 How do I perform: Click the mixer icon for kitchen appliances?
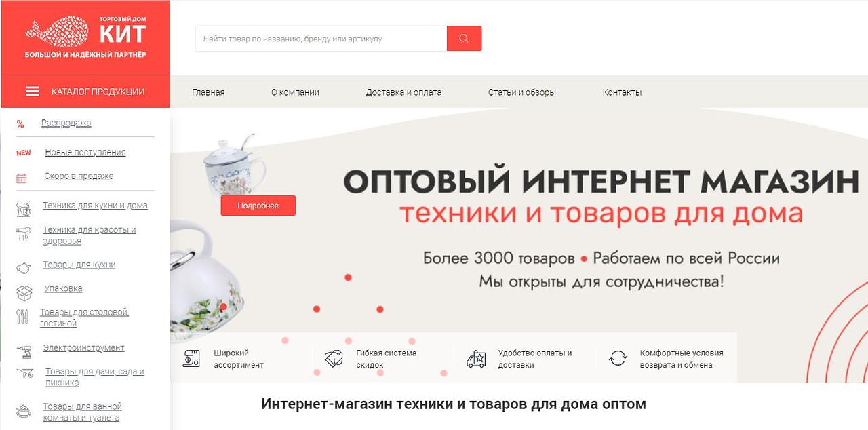coord(23,210)
